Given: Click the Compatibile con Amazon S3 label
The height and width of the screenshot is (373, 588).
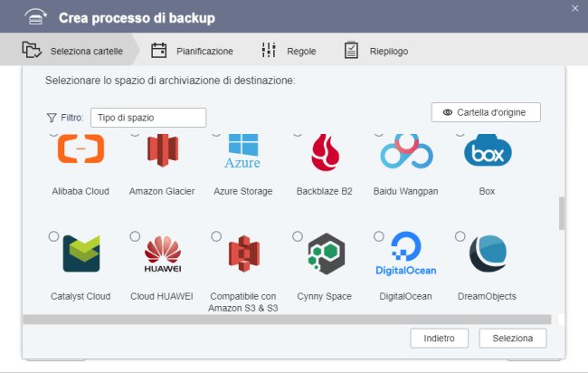Looking at the screenshot, I should tap(243, 302).
